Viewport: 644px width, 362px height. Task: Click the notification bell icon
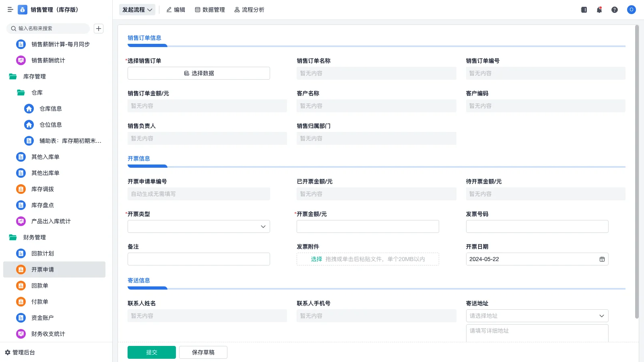tap(599, 10)
